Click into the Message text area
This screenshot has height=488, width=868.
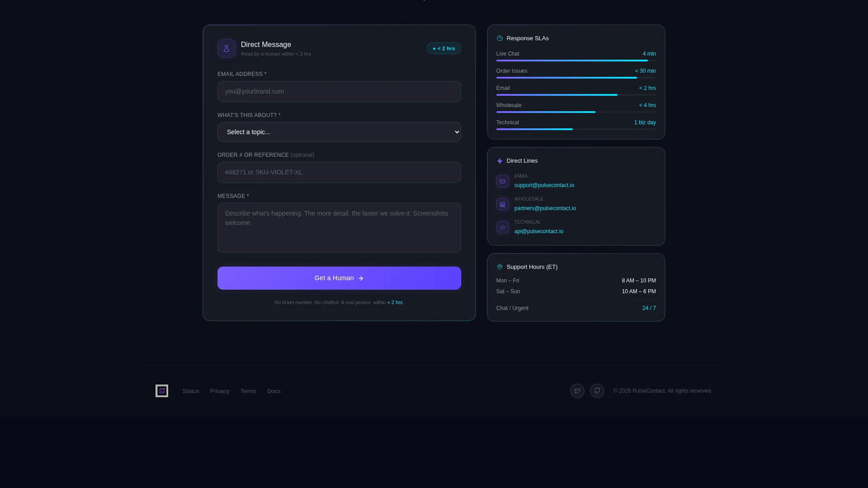pyautogui.click(x=339, y=228)
